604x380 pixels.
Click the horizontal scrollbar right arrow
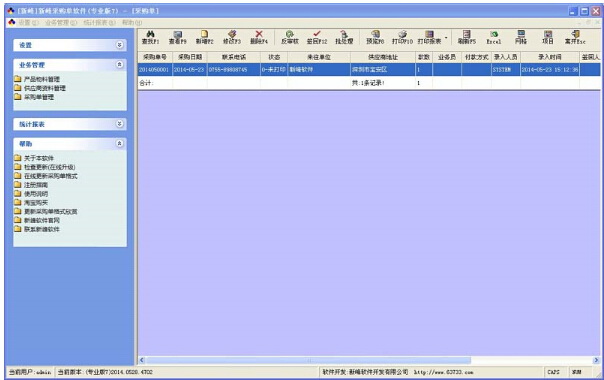tap(596, 360)
